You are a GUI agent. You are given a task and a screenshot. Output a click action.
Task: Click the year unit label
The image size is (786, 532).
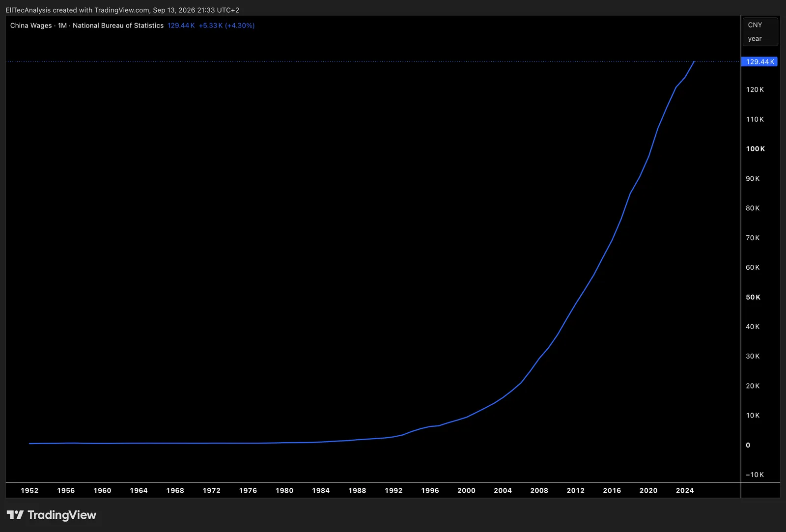point(755,39)
